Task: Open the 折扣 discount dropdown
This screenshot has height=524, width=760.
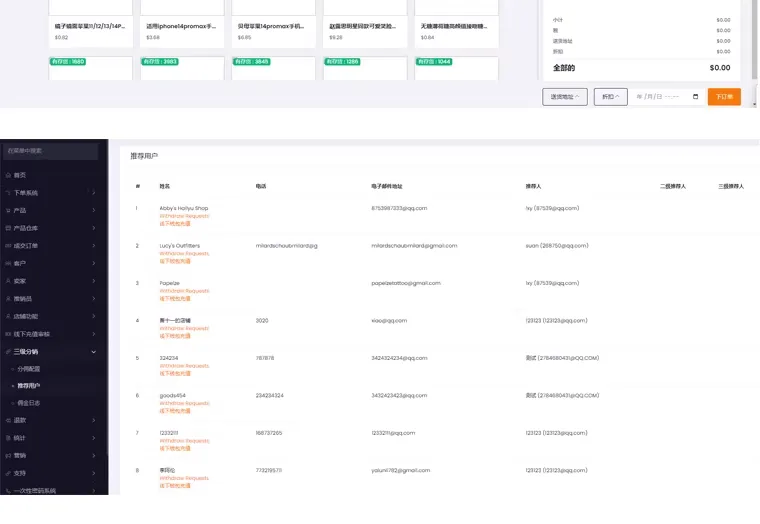Action: 610,97
